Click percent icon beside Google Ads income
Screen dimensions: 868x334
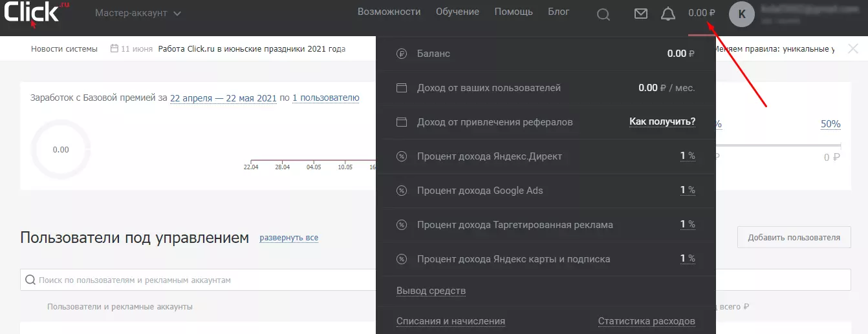click(402, 191)
